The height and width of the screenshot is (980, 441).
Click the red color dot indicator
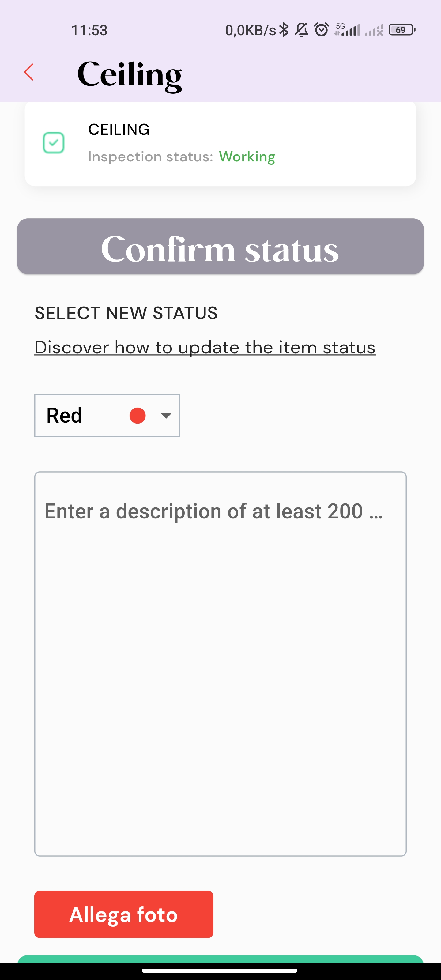pos(138,416)
